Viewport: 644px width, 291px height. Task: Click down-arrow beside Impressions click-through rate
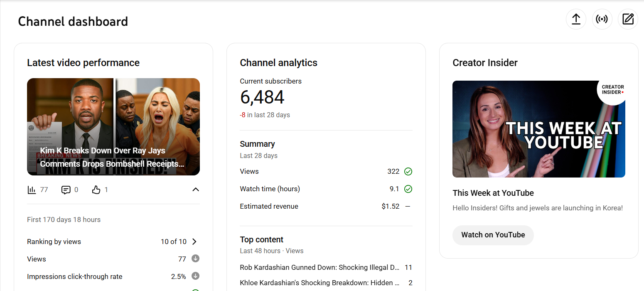195,276
